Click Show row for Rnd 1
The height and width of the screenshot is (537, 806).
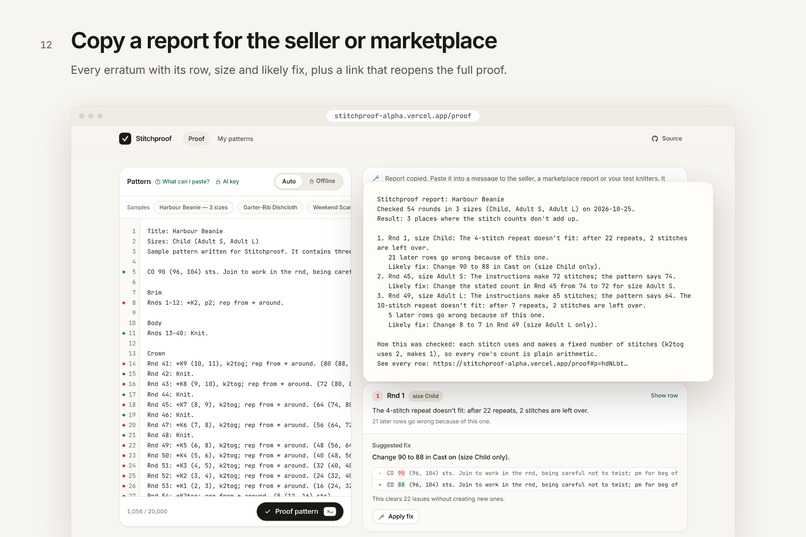[x=664, y=396]
